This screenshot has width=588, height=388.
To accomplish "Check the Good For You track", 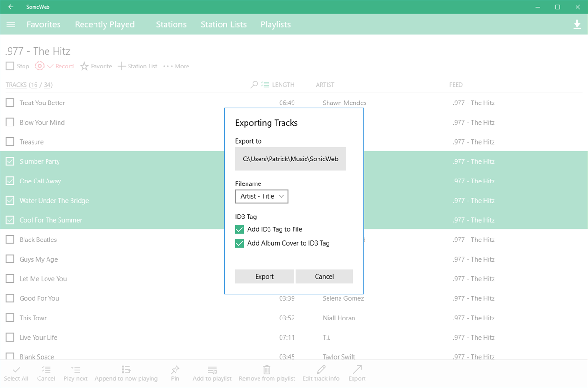I will click(10, 298).
